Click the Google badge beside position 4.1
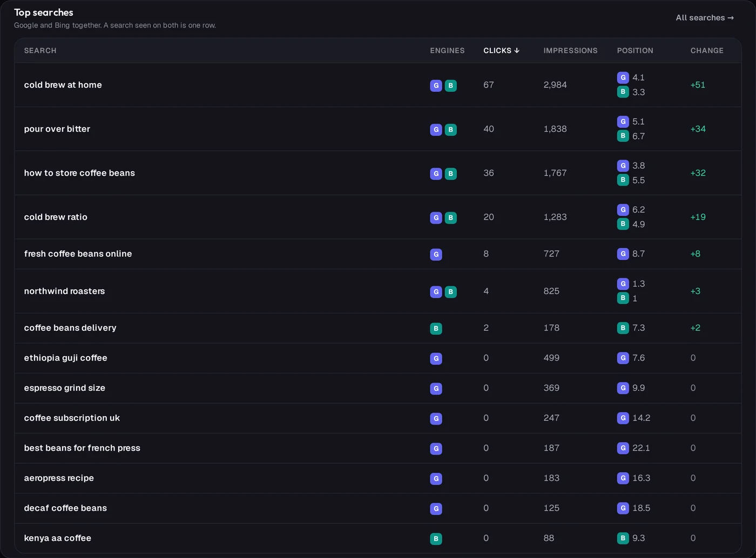This screenshot has height=558, width=756. tap(623, 78)
